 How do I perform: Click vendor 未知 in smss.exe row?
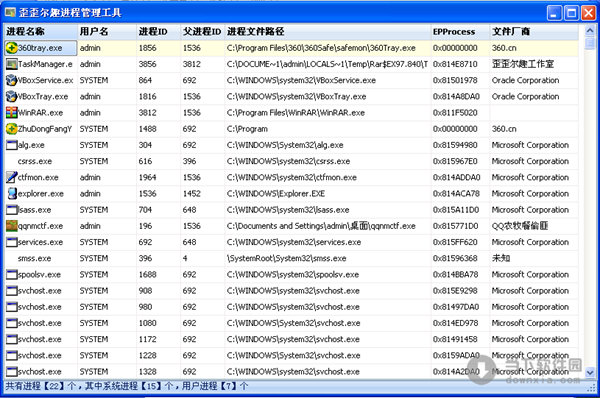pyautogui.click(x=501, y=258)
